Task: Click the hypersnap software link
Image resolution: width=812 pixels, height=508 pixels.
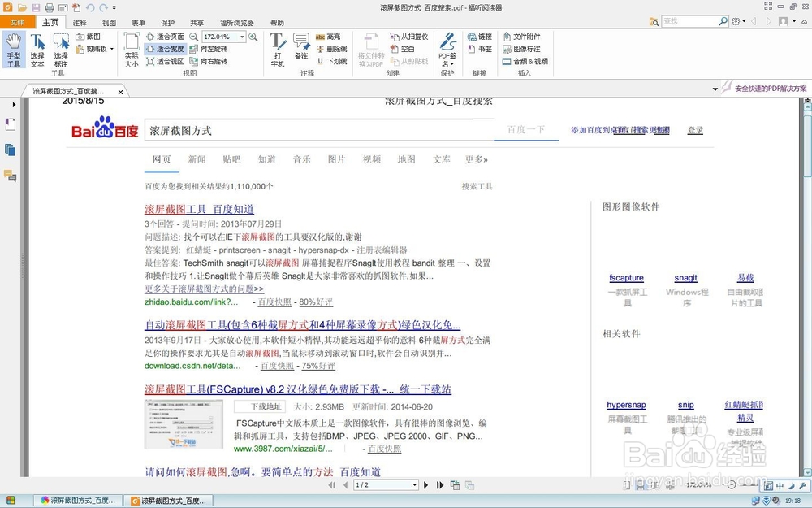Action: [626, 405]
